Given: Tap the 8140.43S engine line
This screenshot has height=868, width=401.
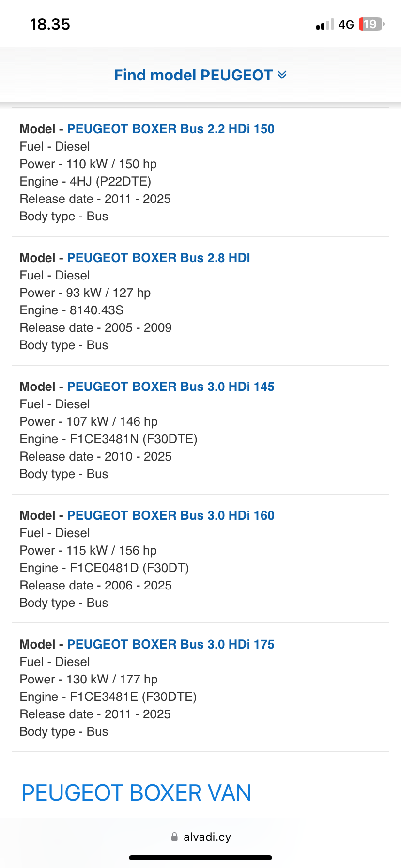Looking at the screenshot, I should 72,310.
